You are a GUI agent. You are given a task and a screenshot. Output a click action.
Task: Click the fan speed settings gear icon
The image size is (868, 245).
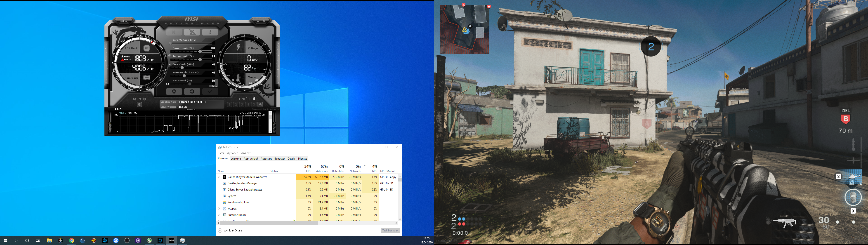168,84
